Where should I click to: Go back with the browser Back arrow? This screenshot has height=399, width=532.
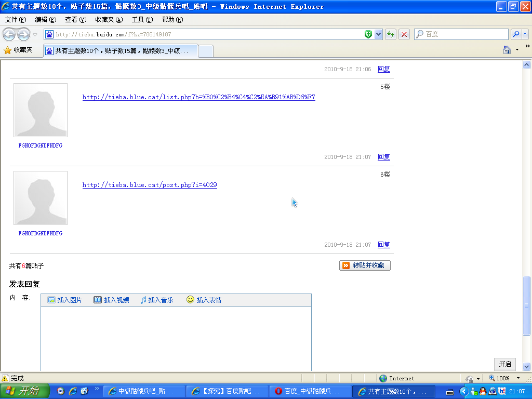click(9, 34)
